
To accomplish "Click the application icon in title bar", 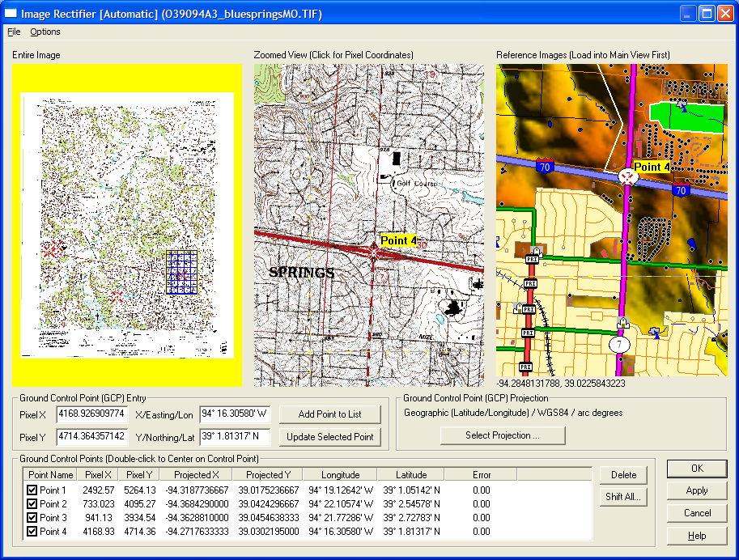I will click(11, 13).
